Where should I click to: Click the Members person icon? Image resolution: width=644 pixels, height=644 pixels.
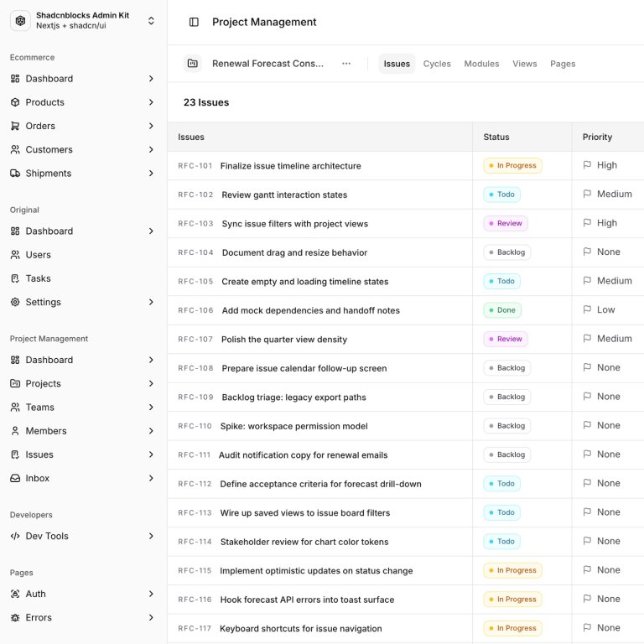coord(15,431)
